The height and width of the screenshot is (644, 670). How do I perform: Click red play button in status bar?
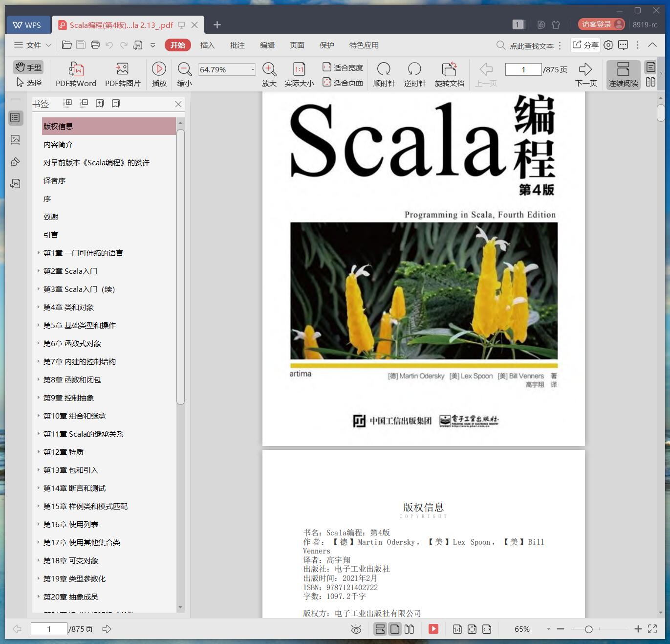[433, 629]
